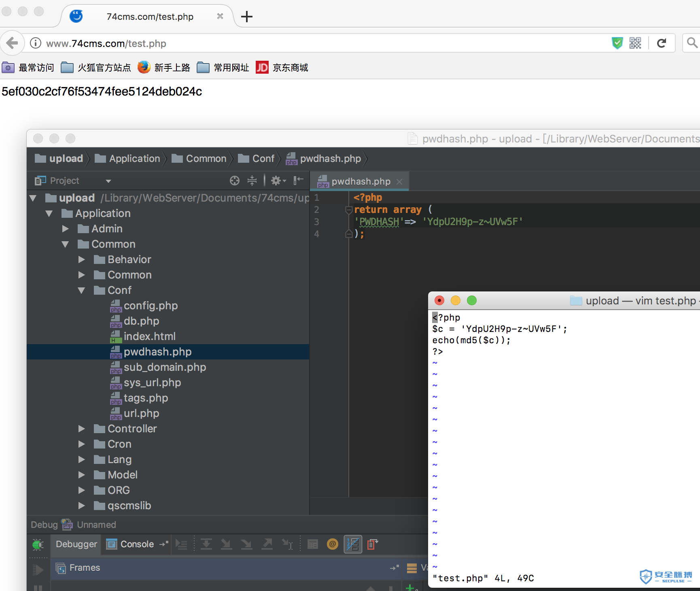Toggle the orange @ watches button
Viewport: 700px width, 591px height.
tap(333, 544)
